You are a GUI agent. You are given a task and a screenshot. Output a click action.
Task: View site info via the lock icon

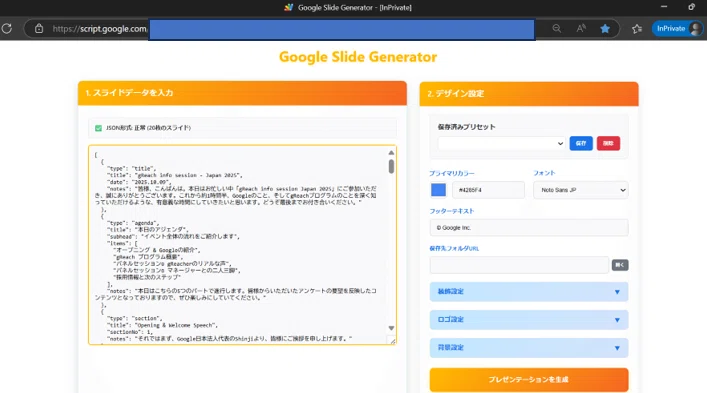[x=39, y=28]
